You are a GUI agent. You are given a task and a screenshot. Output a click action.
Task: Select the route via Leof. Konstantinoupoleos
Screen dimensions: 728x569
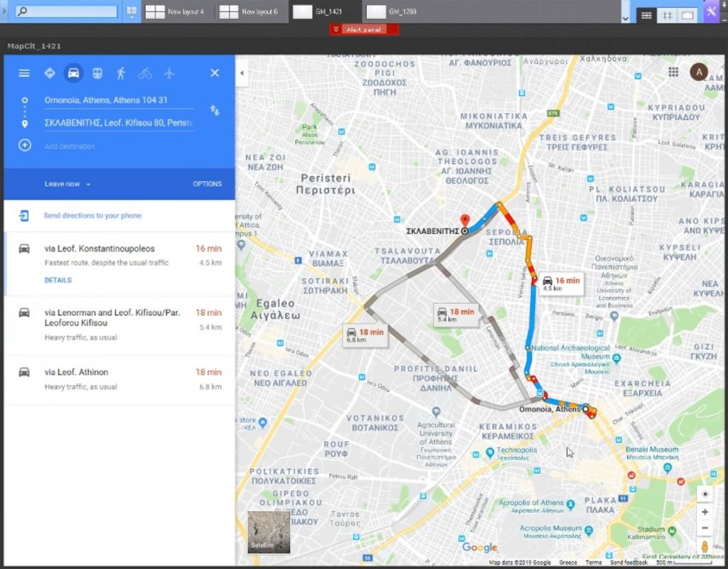point(119,264)
